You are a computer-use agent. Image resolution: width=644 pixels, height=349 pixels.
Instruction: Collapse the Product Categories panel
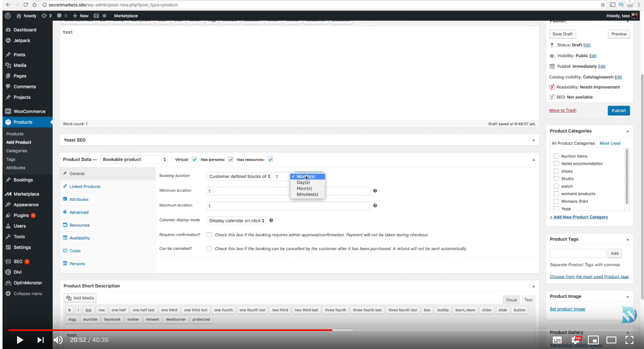(x=627, y=131)
